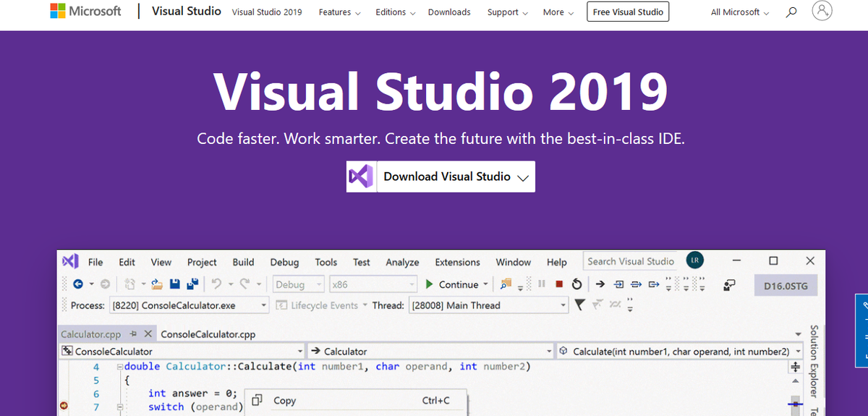Open the Downloads link
Image resolution: width=868 pixels, height=416 pixels.
coord(449,12)
